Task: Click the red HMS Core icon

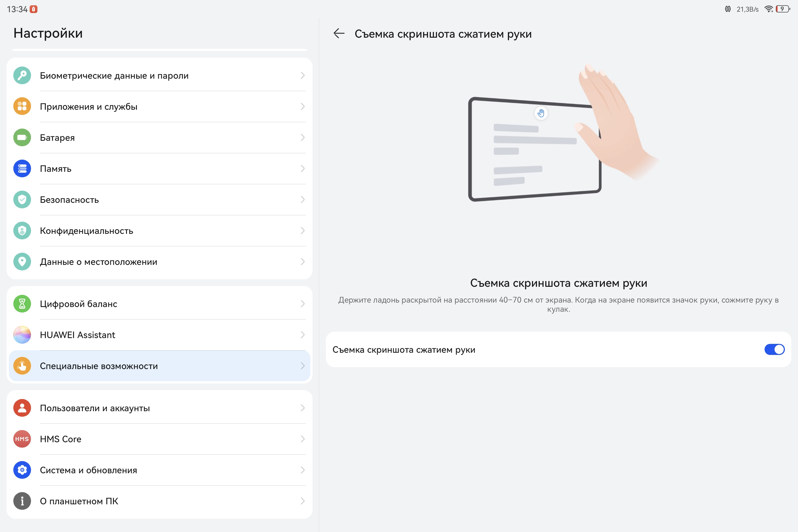Action: pyautogui.click(x=22, y=439)
